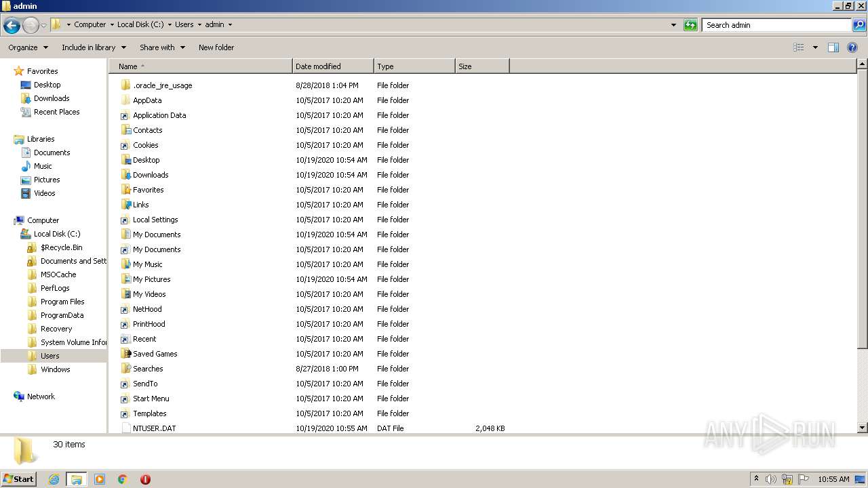Click the volume speaker tray icon

771,479
